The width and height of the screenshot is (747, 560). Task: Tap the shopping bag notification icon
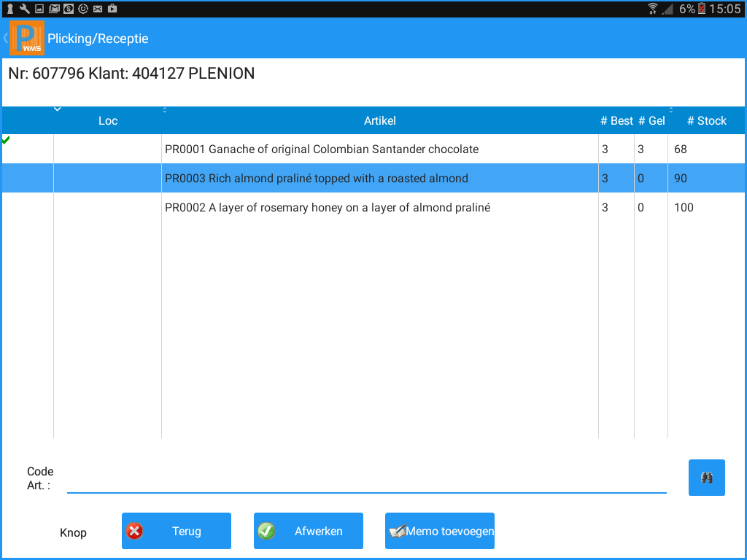click(112, 9)
